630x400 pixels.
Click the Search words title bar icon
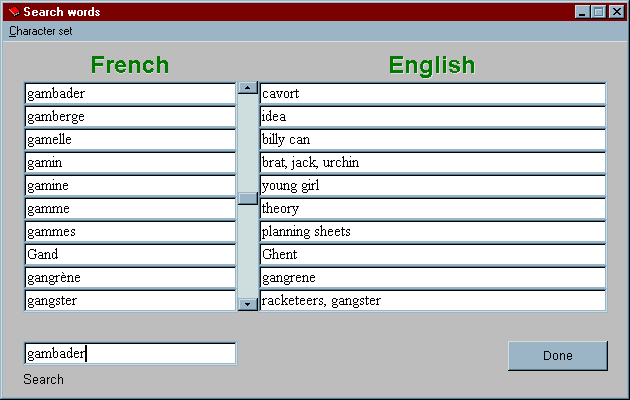[13, 12]
